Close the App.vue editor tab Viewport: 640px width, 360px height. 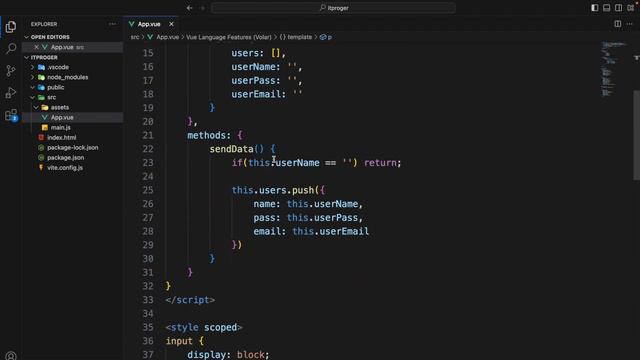click(171, 24)
